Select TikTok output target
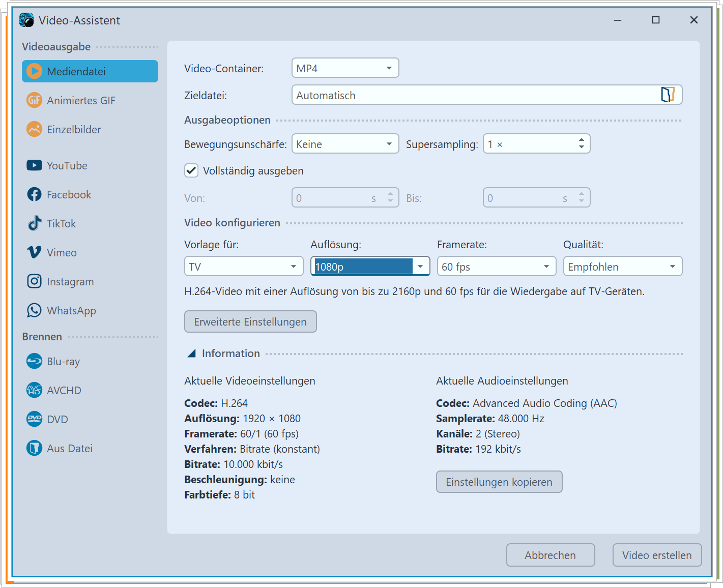 tap(90, 223)
